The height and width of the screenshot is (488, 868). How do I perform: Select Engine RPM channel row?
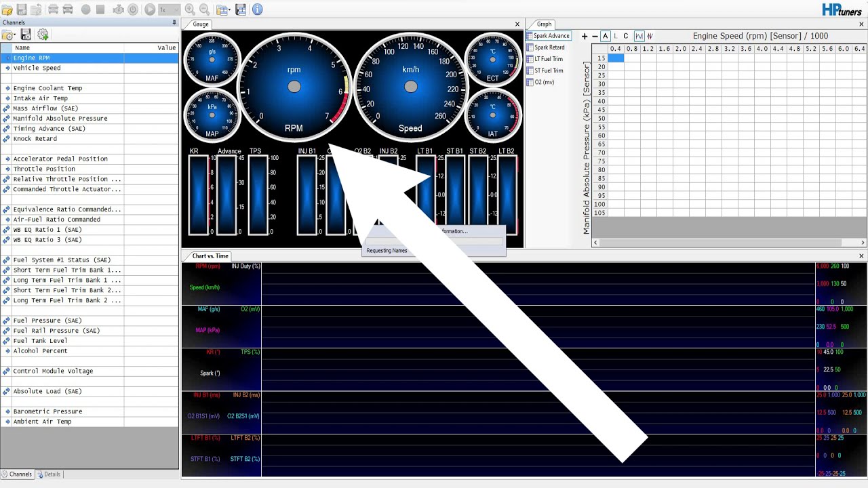pos(90,58)
